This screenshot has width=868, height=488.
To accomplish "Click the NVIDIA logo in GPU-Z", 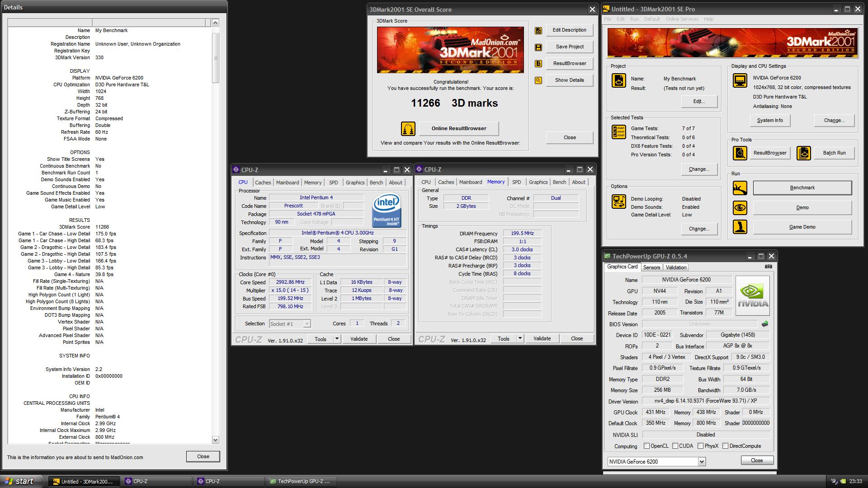I will [x=753, y=296].
